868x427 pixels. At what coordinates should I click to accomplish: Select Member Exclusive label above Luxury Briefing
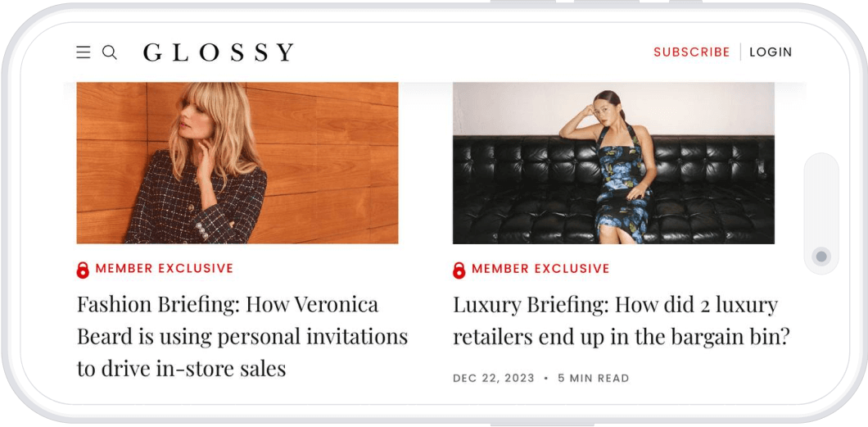coord(540,269)
